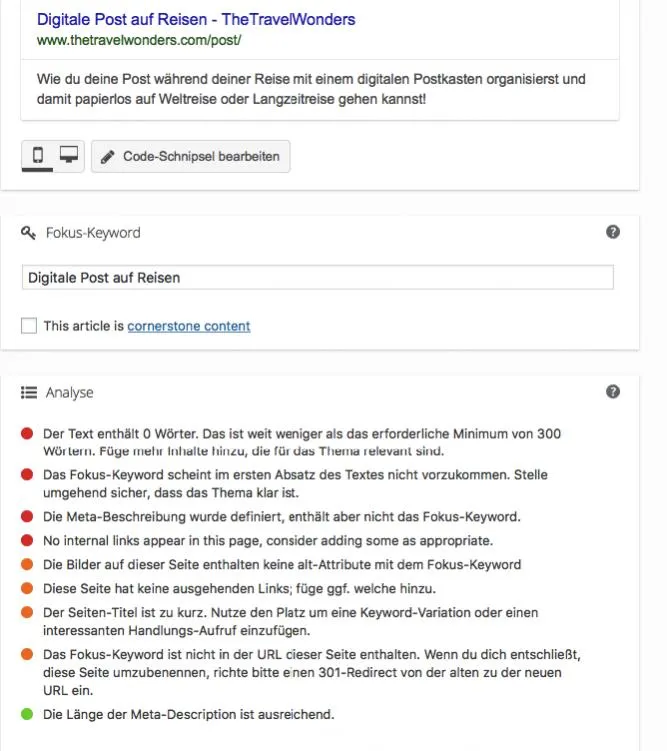Viewport: 667px width, 751px height.
Task: Collapse the Analyse section heading
Action: [x=69, y=392]
